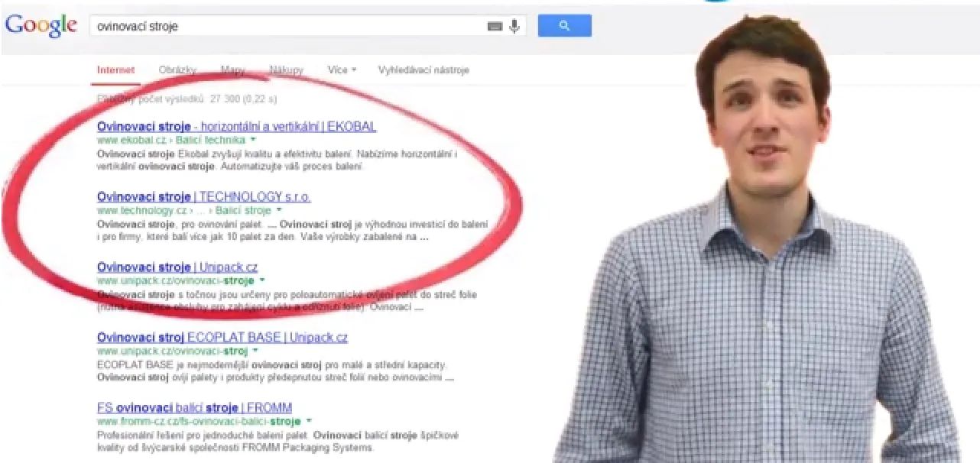Open the on-screen keyboard icon
The height and width of the screenshot is (463, 980).
pos(495,26)
